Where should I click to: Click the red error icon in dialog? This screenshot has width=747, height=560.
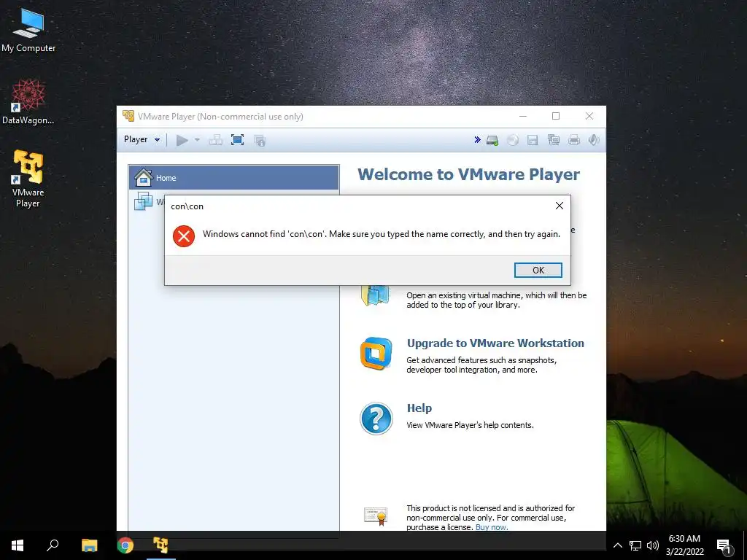tap(183, 236)
